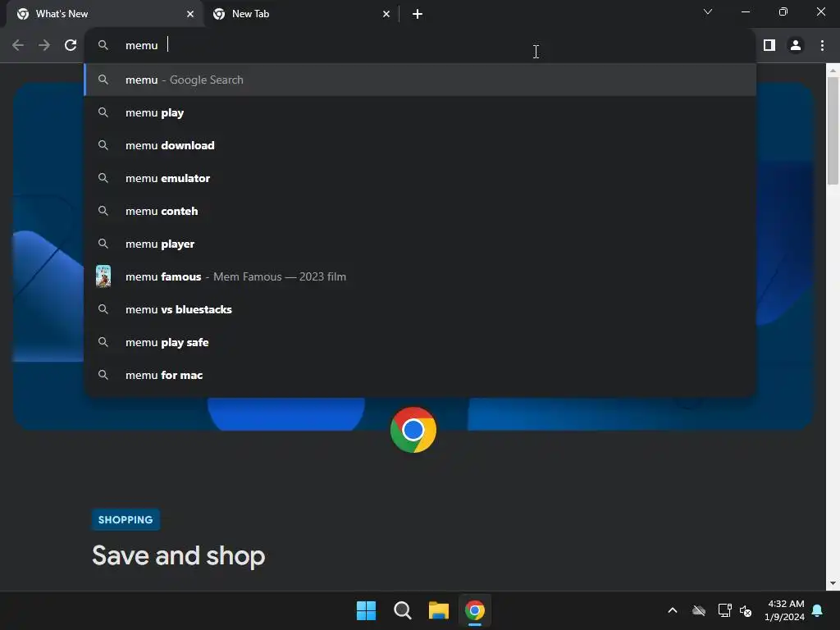Screen dimensions: 840x630
Task: Select 'memu famous' 2023 film suggestion
Action: [420, 276]
